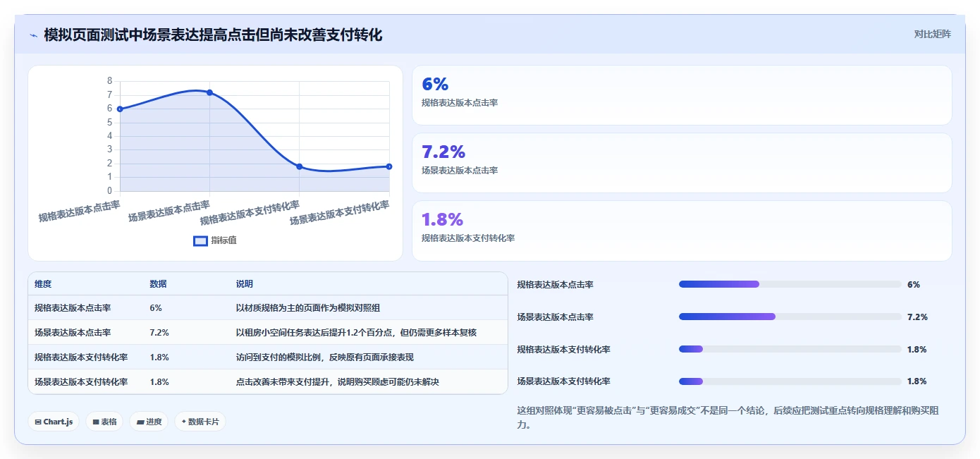This screenshot has width=980, height=459.
Task: Click the 对比矩阵 label in header
Action: (x=932, y=34)
